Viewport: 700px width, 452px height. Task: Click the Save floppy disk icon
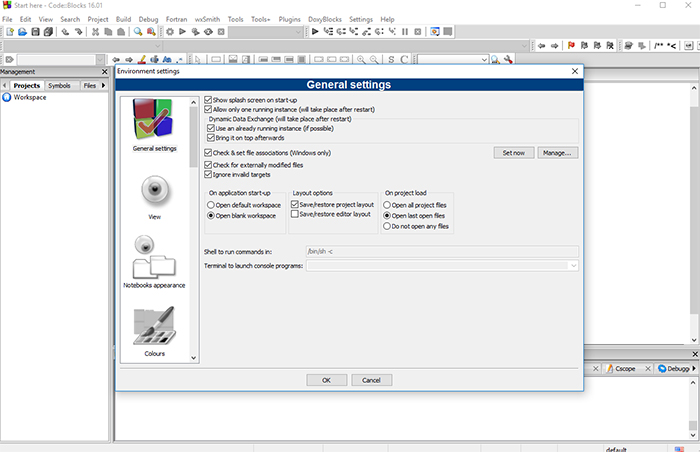pyautogui.click(x=35, y=32)
